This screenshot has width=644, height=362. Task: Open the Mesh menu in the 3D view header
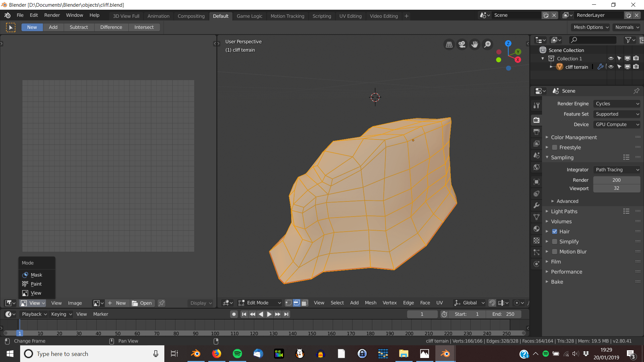pos(371,303)
